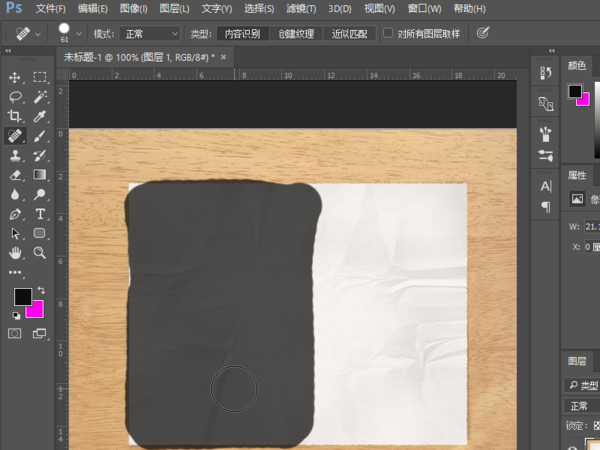Open the 3D panel icon in dock
Screen dimensions: 600x450
545,103
